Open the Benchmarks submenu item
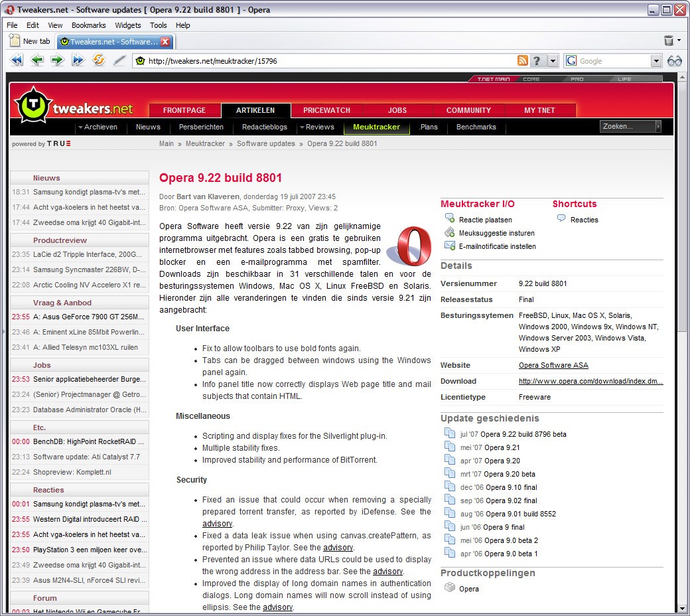 pos(476,127)
